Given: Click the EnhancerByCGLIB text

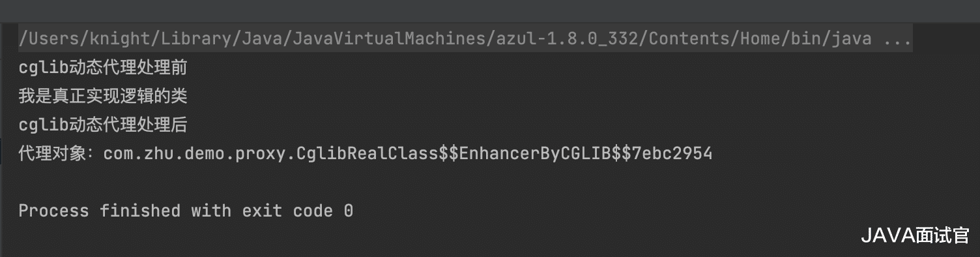Looking at the screenshot, I should pyautogui.click(x=534, y=154).
